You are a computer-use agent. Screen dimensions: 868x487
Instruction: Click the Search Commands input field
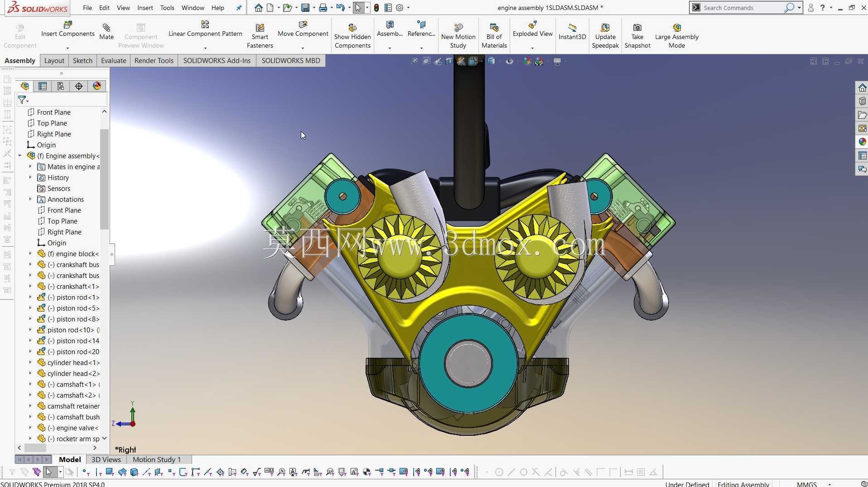coord(743,8)
